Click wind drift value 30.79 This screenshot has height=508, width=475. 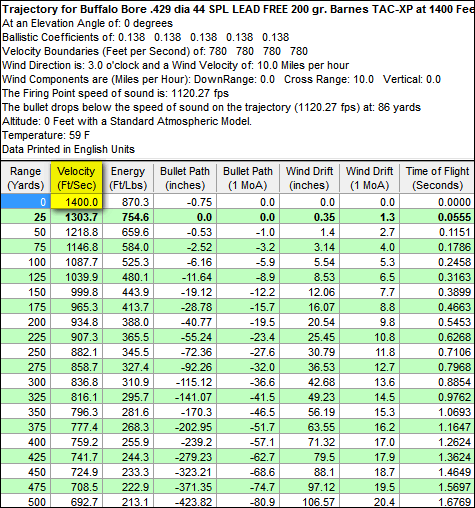[x=309, y=352]
